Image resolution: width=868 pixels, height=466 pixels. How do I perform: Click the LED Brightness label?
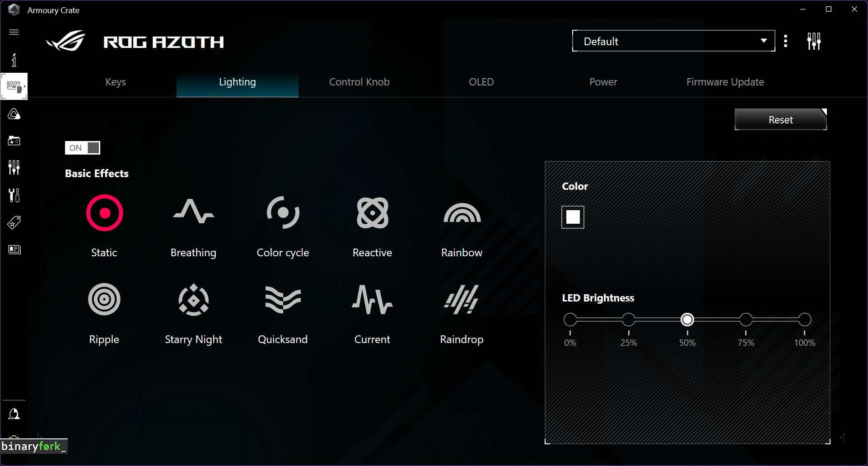point(598,298)
